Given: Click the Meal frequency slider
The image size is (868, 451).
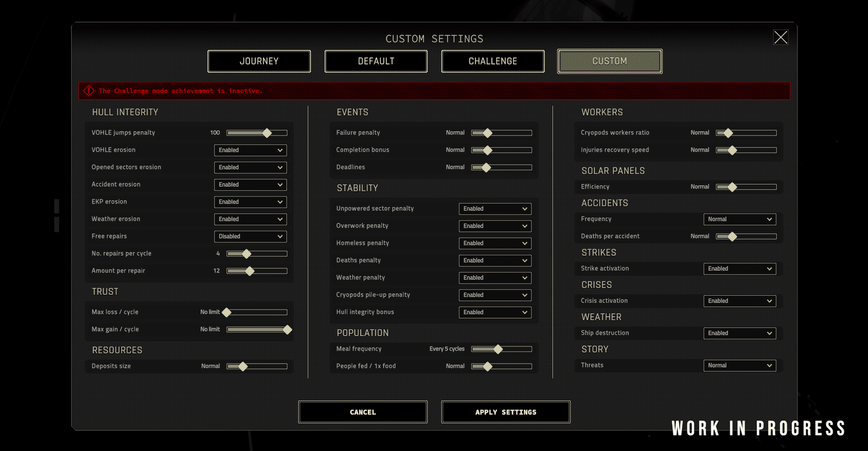Looking at the screenshot, I should point(502,349).
